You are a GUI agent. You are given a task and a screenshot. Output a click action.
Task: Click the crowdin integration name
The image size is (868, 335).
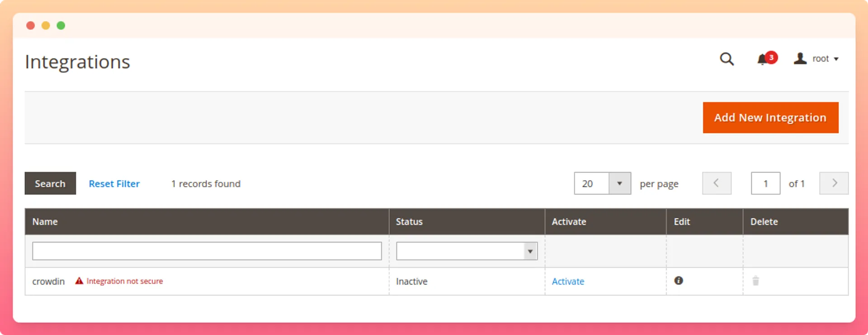tap(48, 281)
